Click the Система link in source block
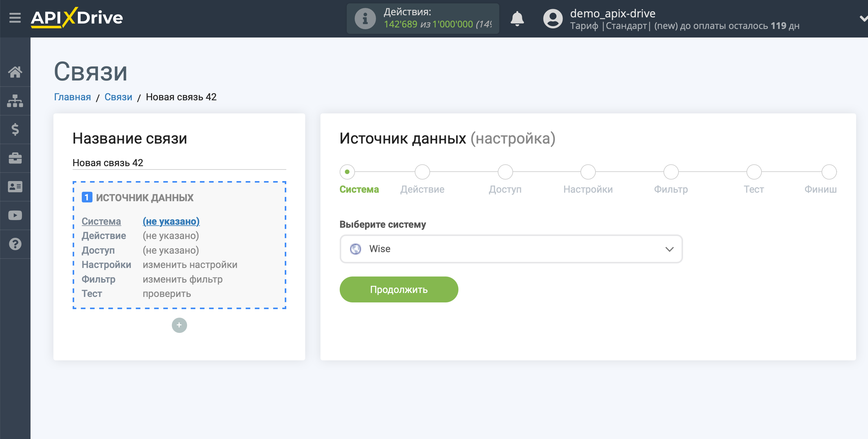 [101, 221]
